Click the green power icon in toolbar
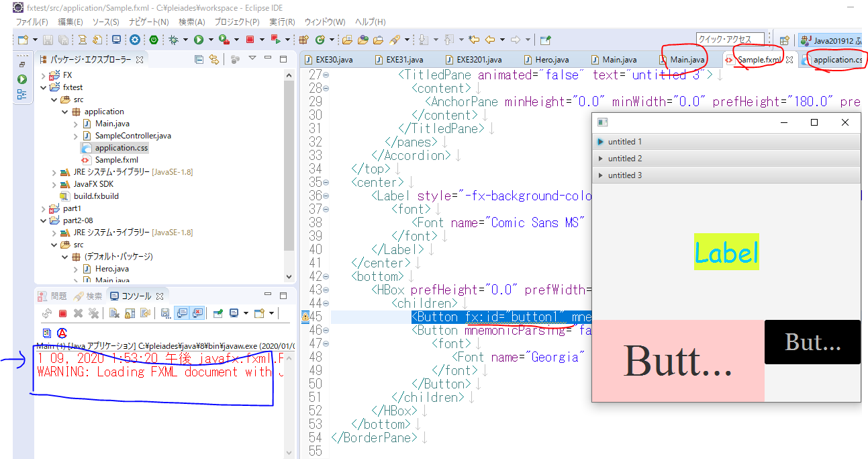 coord(154,40)
